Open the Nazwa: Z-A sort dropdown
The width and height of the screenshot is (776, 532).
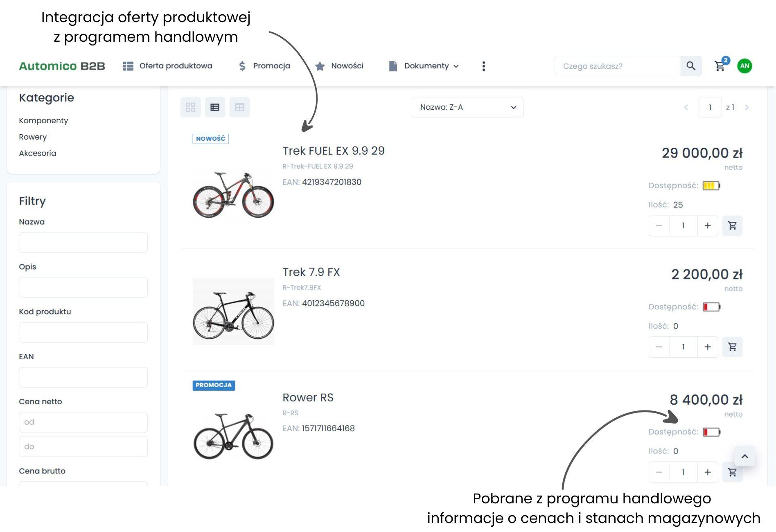[x=467, y=107]
